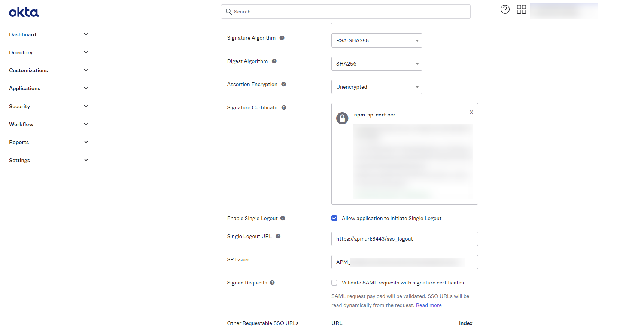Expand the Security sidebar menu

[x=49, y=106]
